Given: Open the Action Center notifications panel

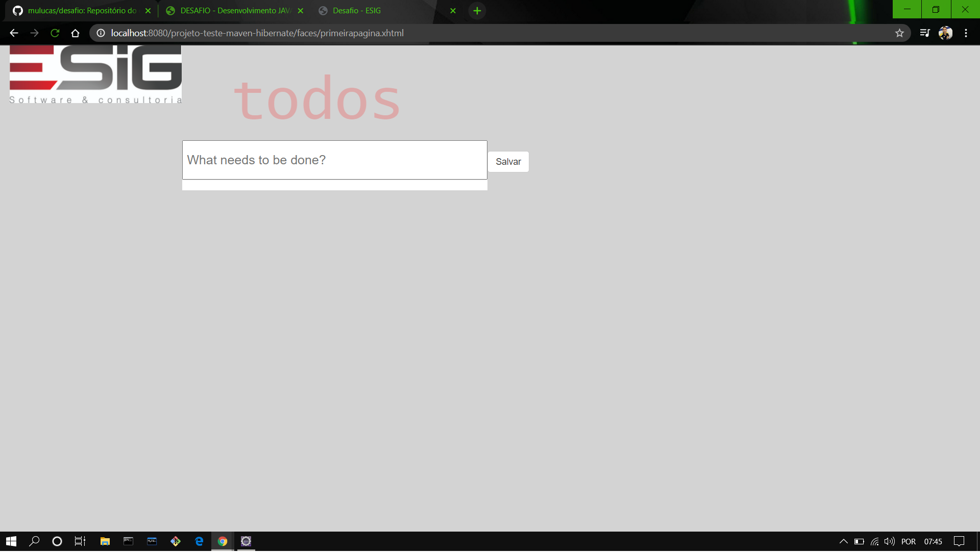Looking at the screenshot, I should (x=959, y=541).
